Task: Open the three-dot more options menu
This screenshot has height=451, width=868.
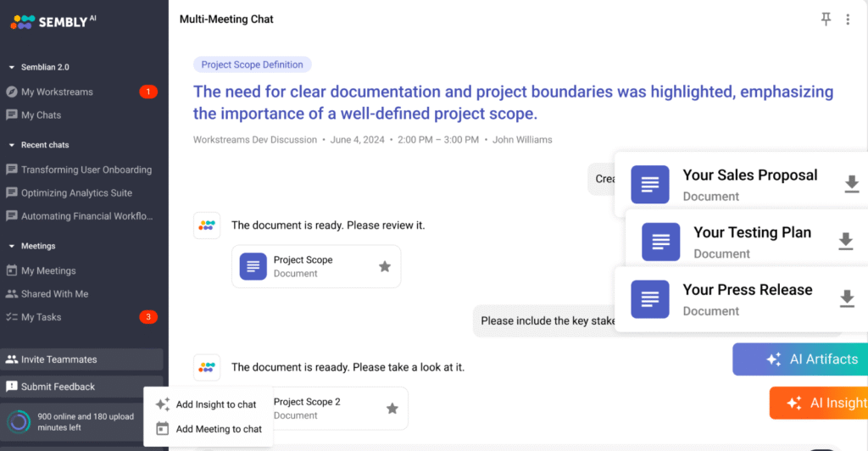Action: pos(848,19)
